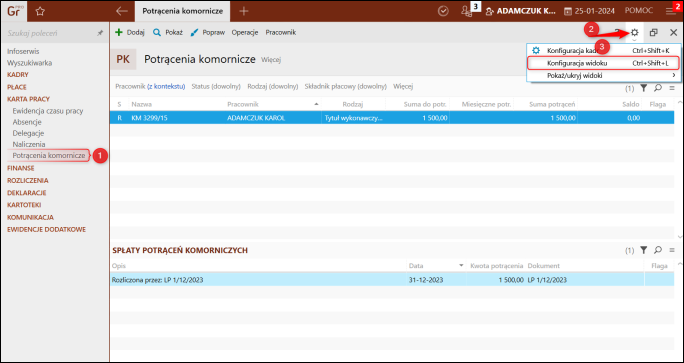684x363 pixels.
Task: Open Absencje in sidebar
Action: 27,122
